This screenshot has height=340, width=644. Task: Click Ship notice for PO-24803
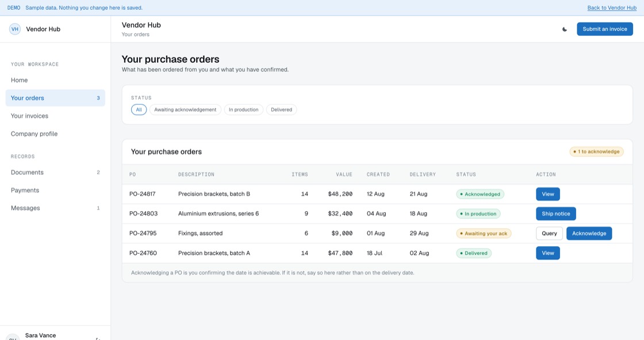555,214
